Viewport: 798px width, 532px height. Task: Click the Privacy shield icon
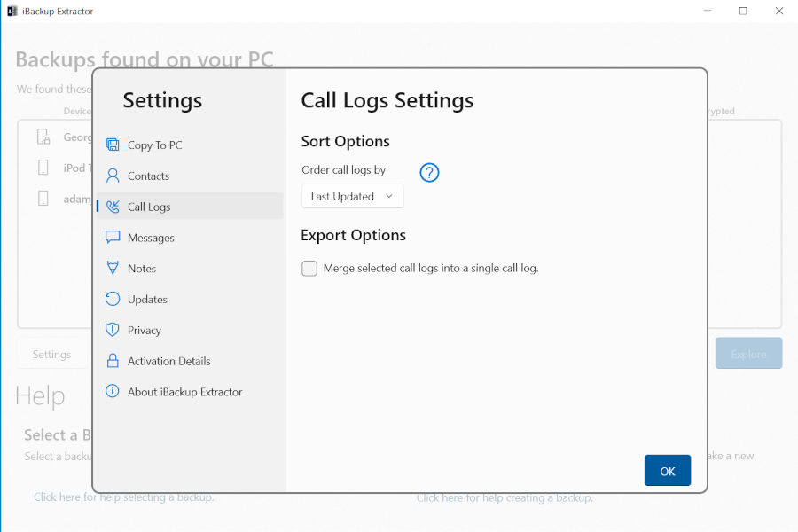[112, 330]
